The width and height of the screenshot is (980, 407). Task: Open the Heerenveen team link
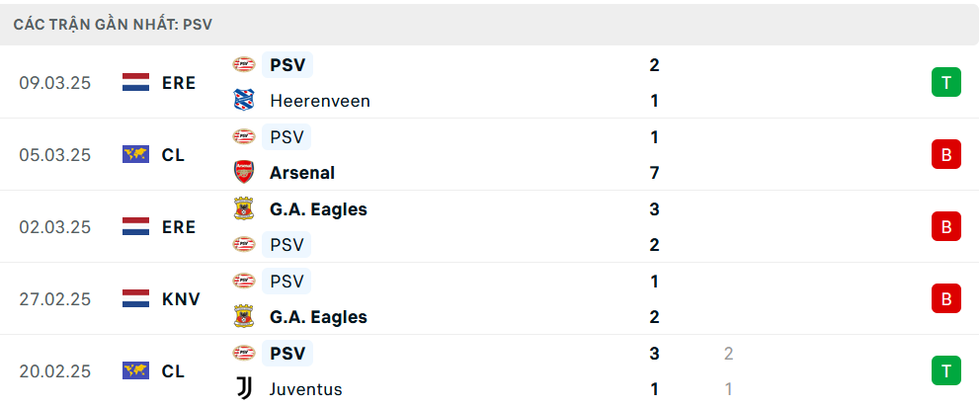click(x=319, y=101)
